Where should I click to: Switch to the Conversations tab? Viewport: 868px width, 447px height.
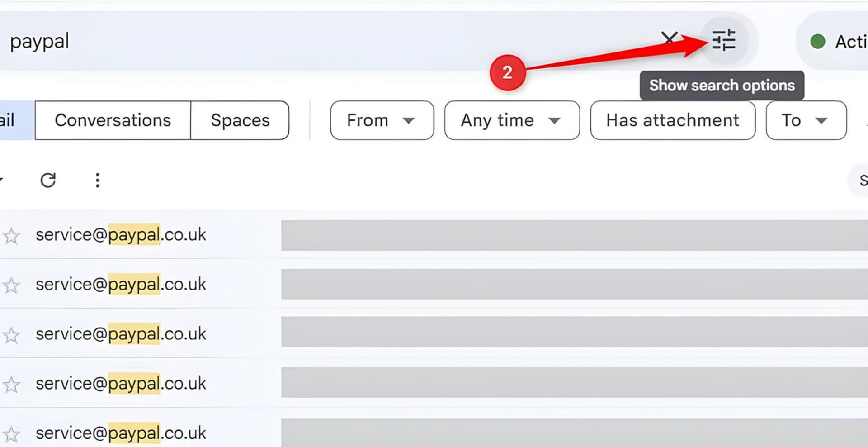tap(113, 120)
